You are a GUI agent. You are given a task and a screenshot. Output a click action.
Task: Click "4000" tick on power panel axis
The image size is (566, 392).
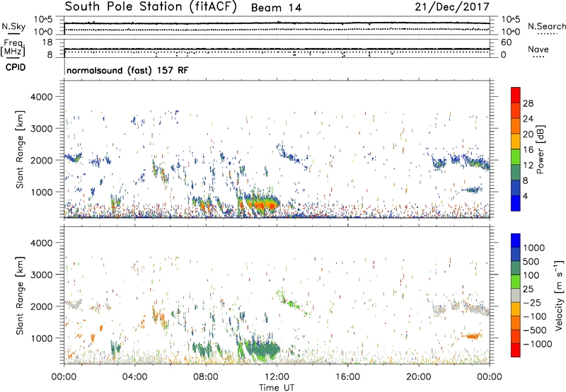pyautogui.click(x=41, y=97)
